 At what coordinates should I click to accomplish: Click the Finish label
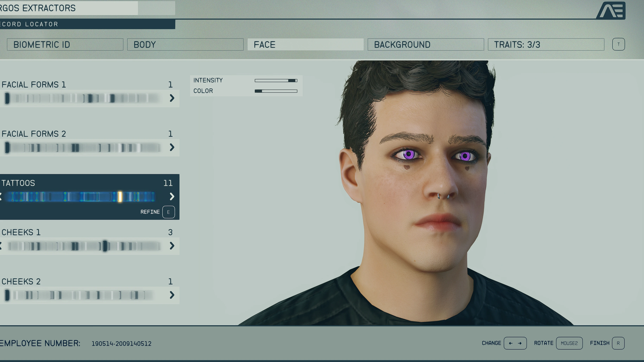(599, 343)
